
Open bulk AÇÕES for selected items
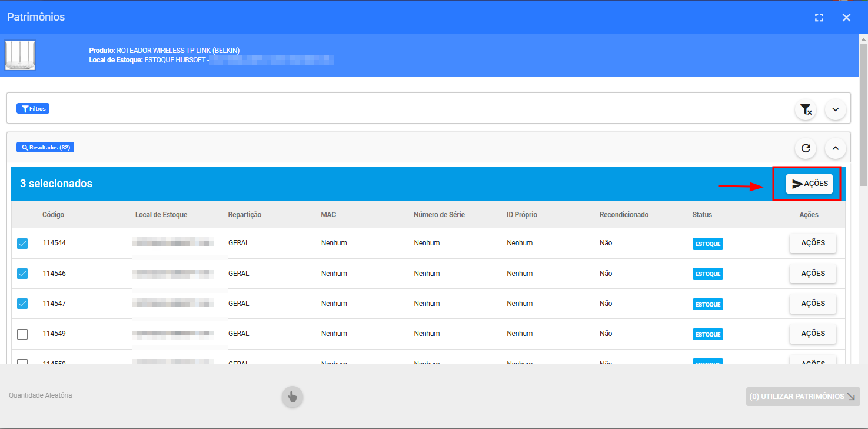pos(809,184)
